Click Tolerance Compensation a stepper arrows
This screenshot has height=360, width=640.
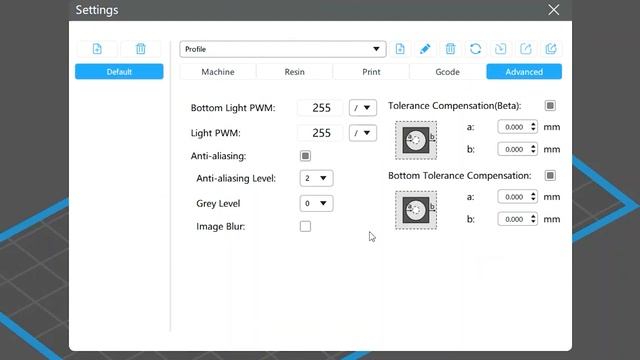533,127
